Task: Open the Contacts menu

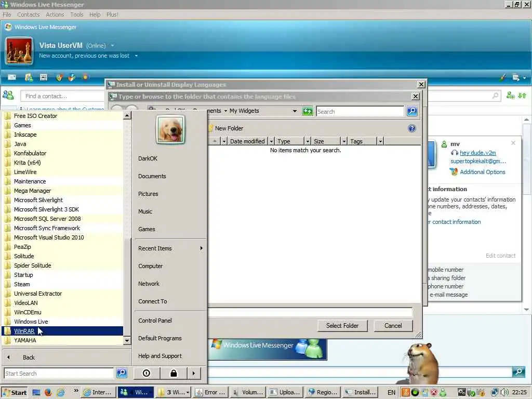Action: (x=28, y=15)
